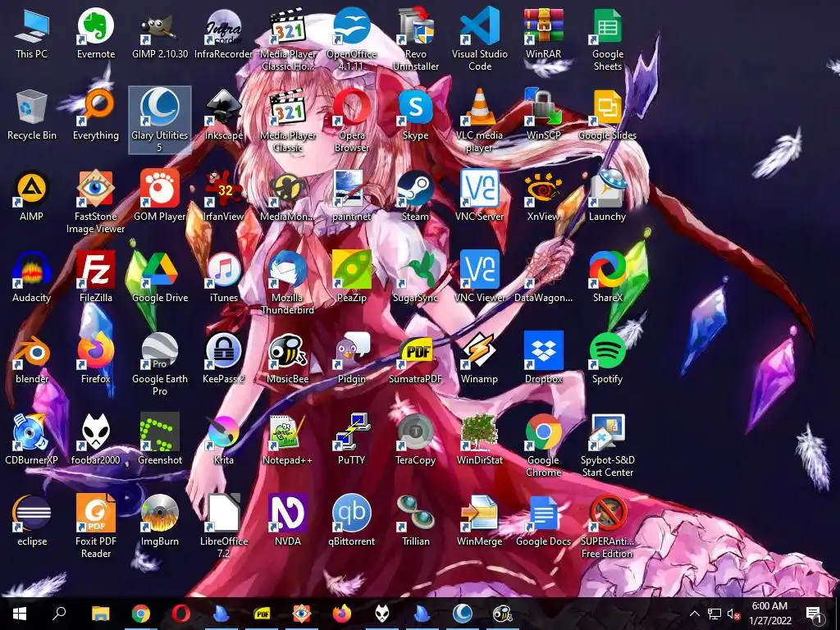Select the SugarSync shortcut
840x630 pixels.
tap(415, 277)
